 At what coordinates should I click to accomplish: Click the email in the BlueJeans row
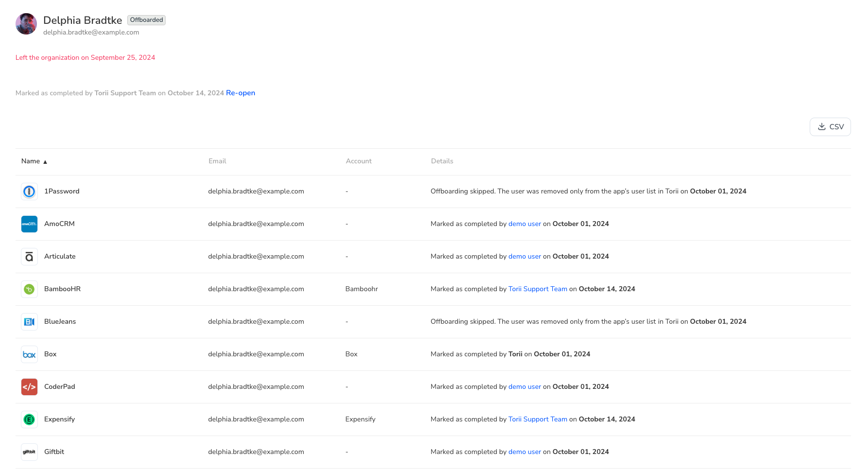click(256, 322)
